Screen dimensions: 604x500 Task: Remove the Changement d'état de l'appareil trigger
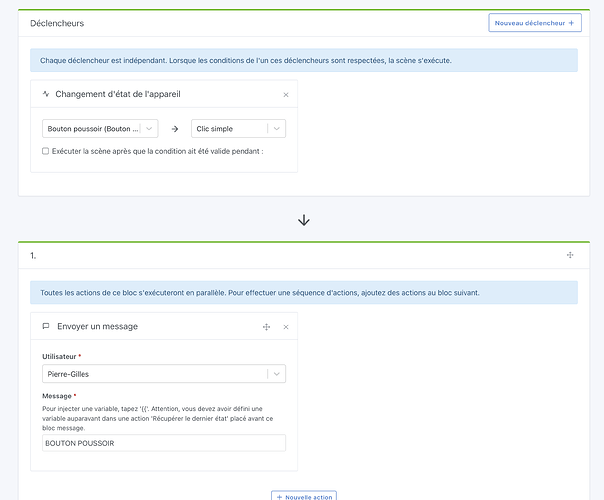tap(286, 95)
